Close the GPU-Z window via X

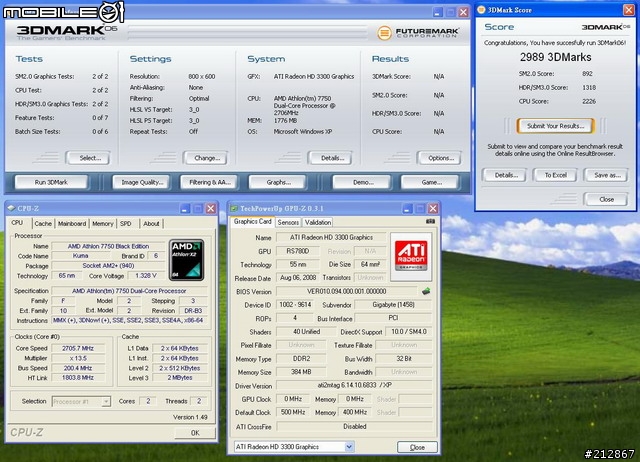click(433, 209)
